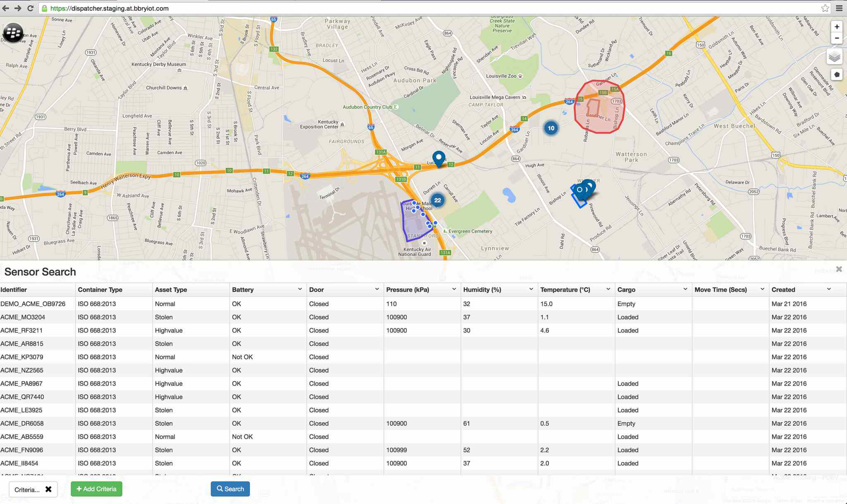
Task: Open the cluster marker labeled 22
Action: tap(437, 200)
